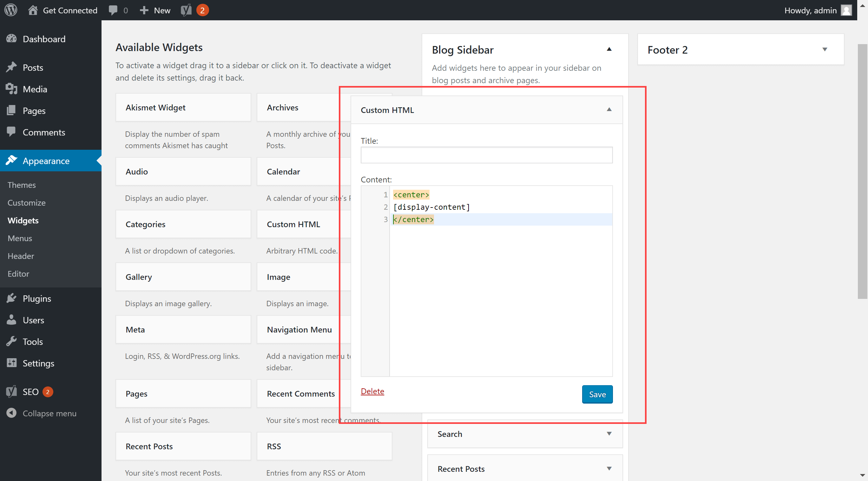Click the Posts pushpin icon
This screenshot has width=868, height=481.
coord(11,67)
